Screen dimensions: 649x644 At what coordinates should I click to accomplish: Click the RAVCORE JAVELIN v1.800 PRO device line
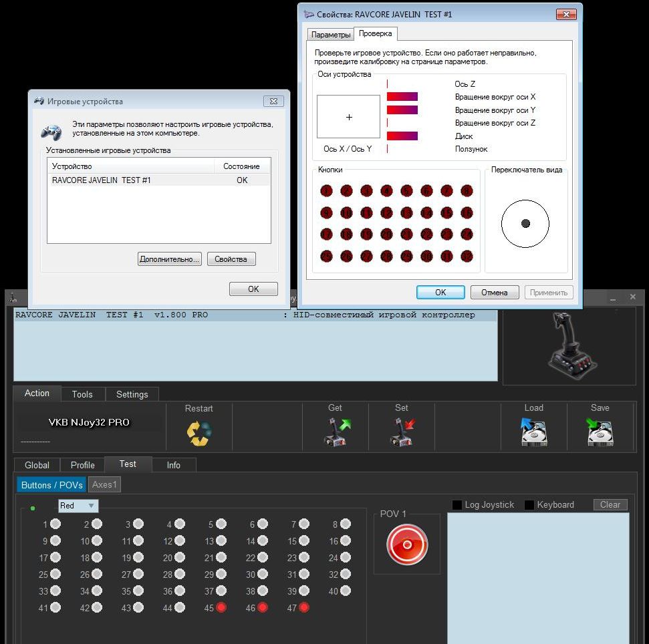coord(255,315)
